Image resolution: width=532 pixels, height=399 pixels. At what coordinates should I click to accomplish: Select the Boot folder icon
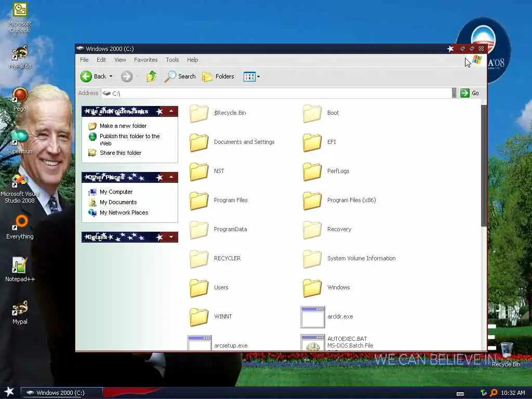(x=312, y=113)
